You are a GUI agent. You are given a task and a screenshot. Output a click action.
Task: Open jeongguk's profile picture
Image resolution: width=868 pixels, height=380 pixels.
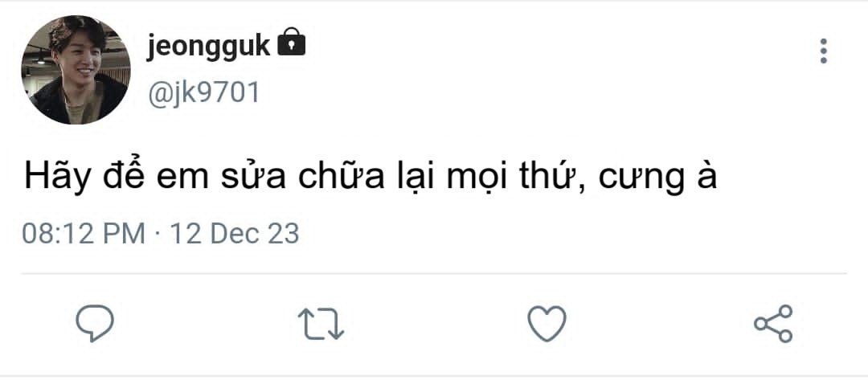pos(76,70)
